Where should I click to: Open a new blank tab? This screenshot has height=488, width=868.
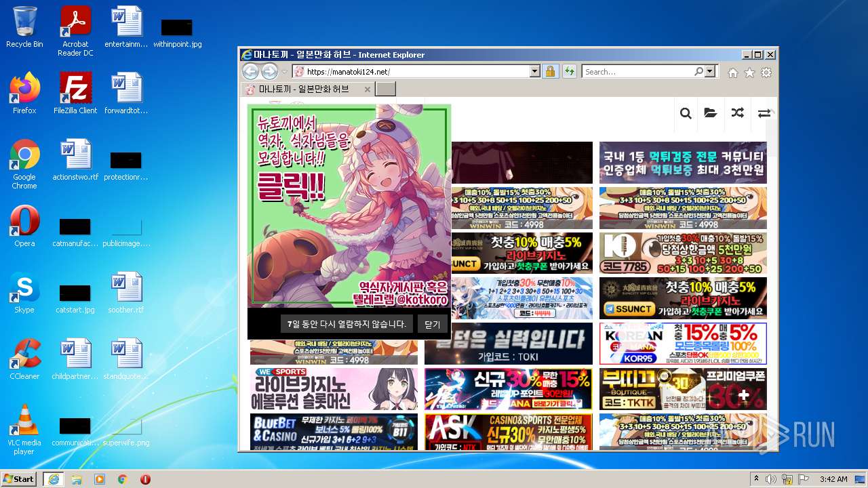tap(385, 89)
